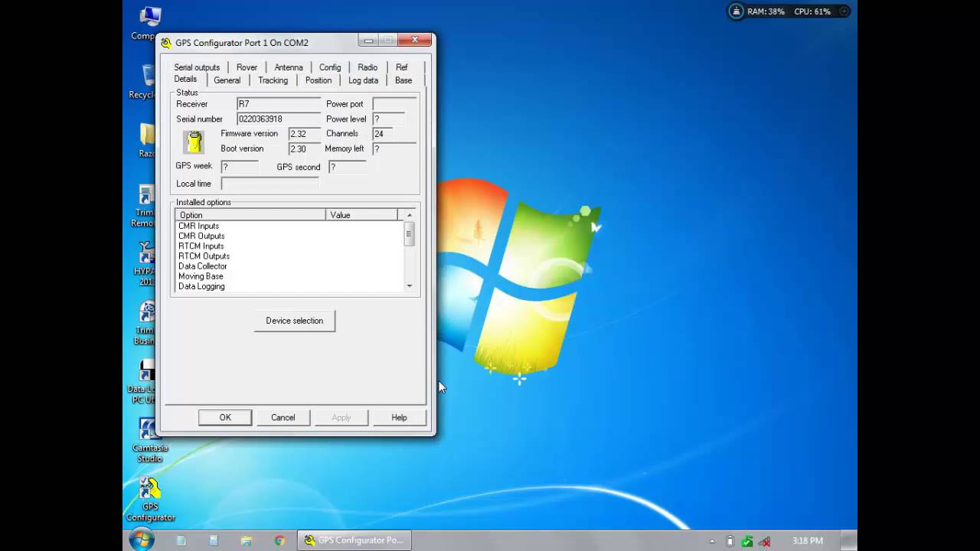Click the Serial number field
This screenshot has width=980, height=551.
(x=279, y=119)
